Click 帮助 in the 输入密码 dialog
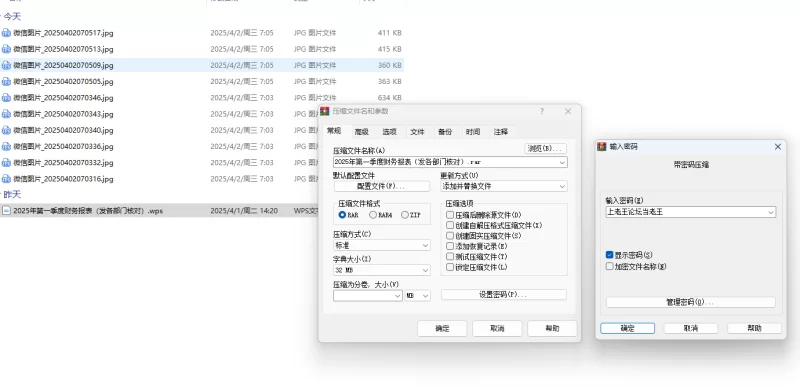Image resolution: width=800 pixels, height=390 pixels. (754, 328)
